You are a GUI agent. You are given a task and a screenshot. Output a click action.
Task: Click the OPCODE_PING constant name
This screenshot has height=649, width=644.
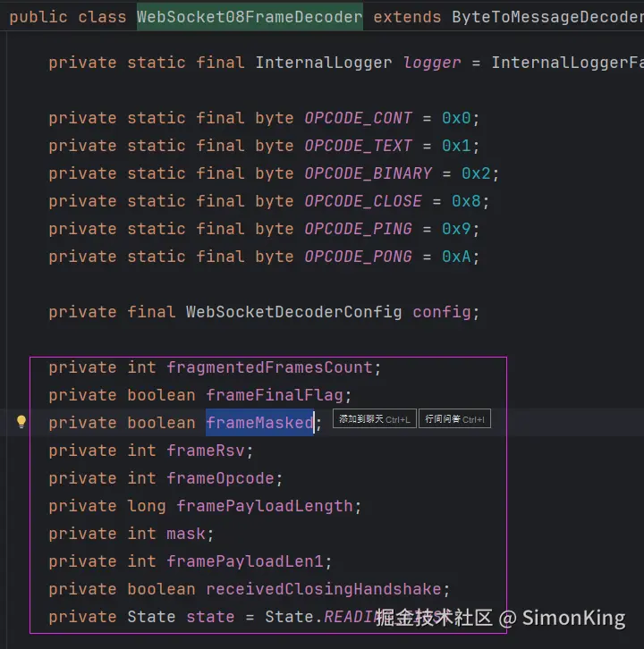(x=358, y=229)
